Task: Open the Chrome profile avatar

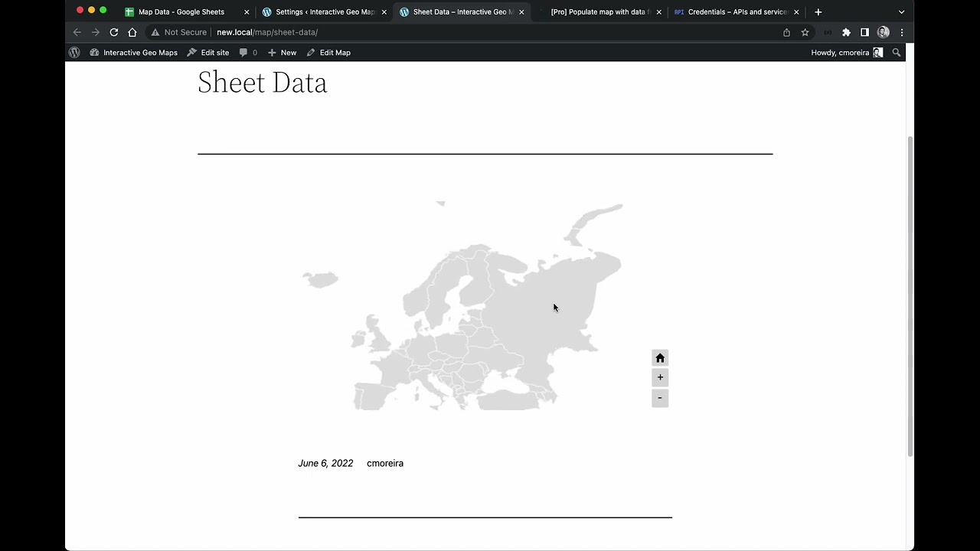Action: coord(884,32)
